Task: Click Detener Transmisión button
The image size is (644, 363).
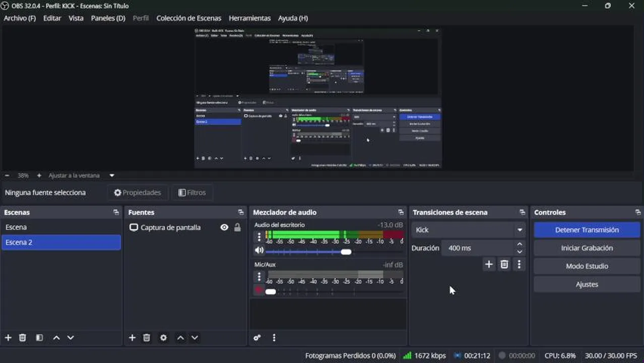Action: [x=587, y=230]
